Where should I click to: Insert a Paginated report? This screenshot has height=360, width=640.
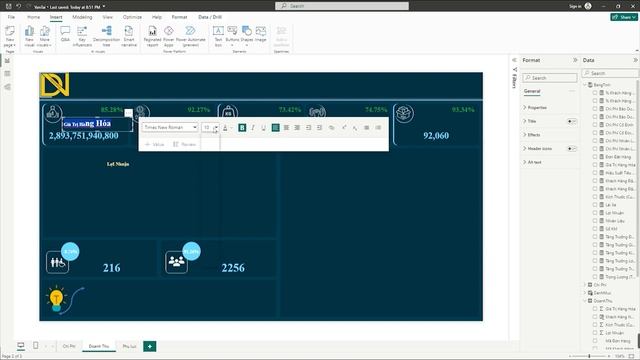tap(152, 36)
